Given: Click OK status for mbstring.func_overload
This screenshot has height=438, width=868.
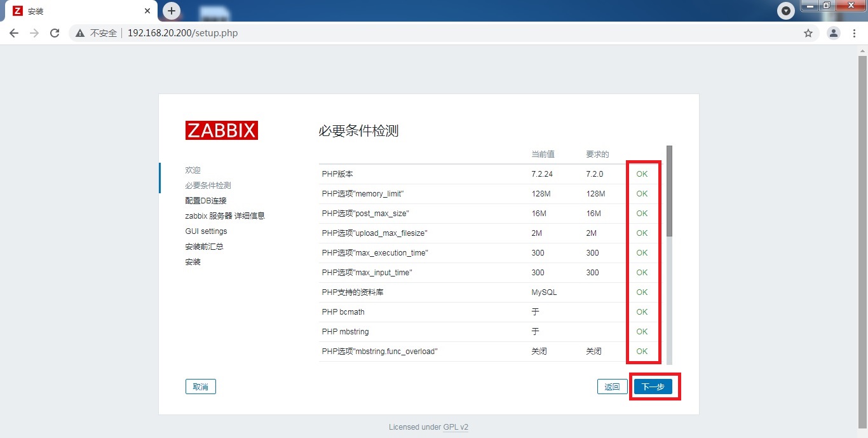Looking at the screenshot, I should [642, 352].
